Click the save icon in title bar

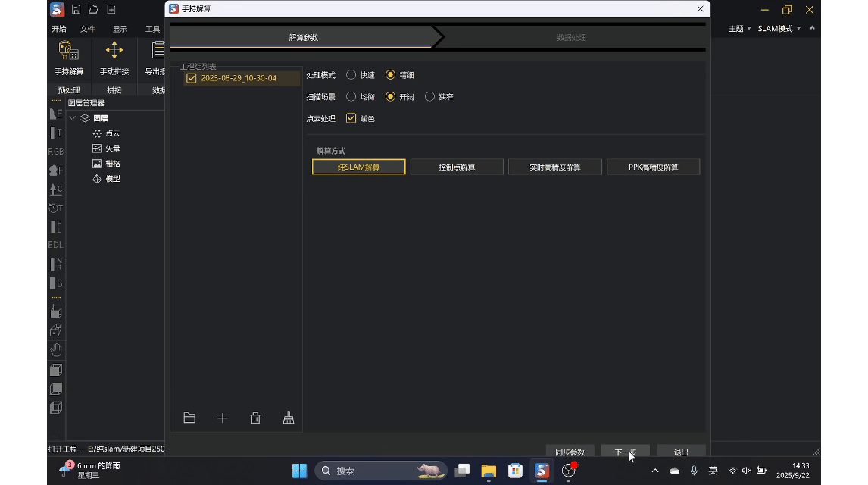[76, 10]
